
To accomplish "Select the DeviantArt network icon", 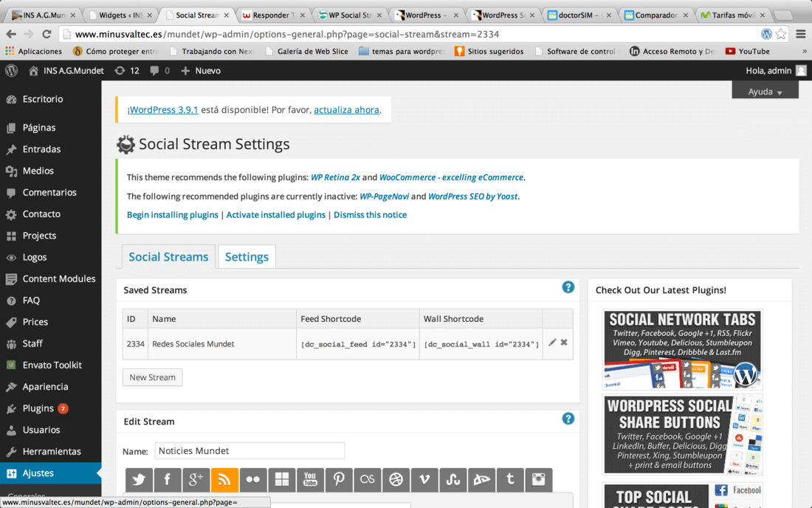I will click(x=481, y=479).
